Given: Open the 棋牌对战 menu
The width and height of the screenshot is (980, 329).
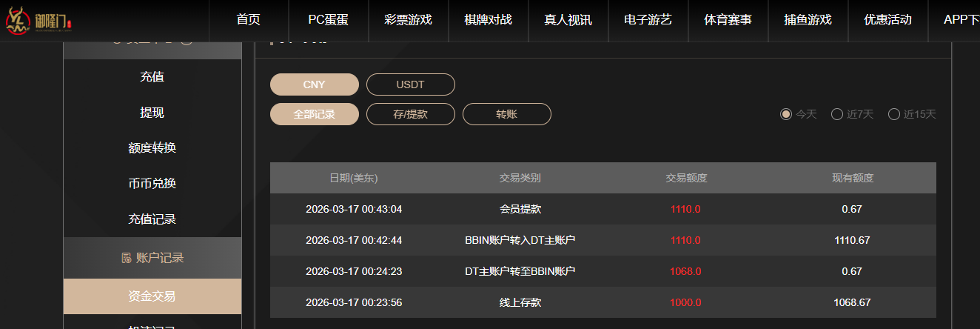Looking at the screenshot, I should tap(489, 20).
